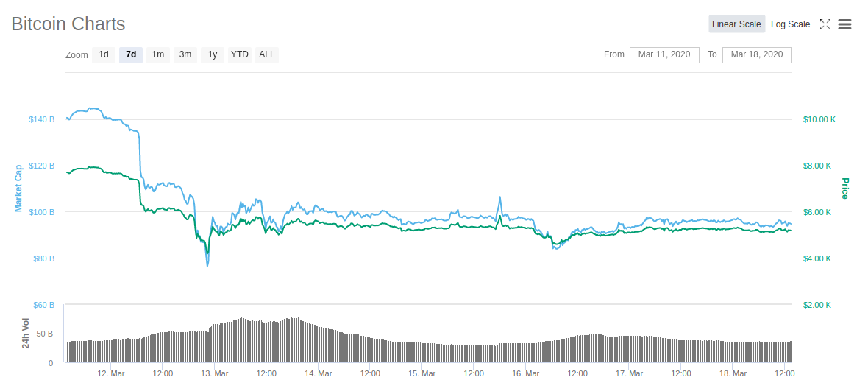Click the 12. Mar date label

[110, 373]
